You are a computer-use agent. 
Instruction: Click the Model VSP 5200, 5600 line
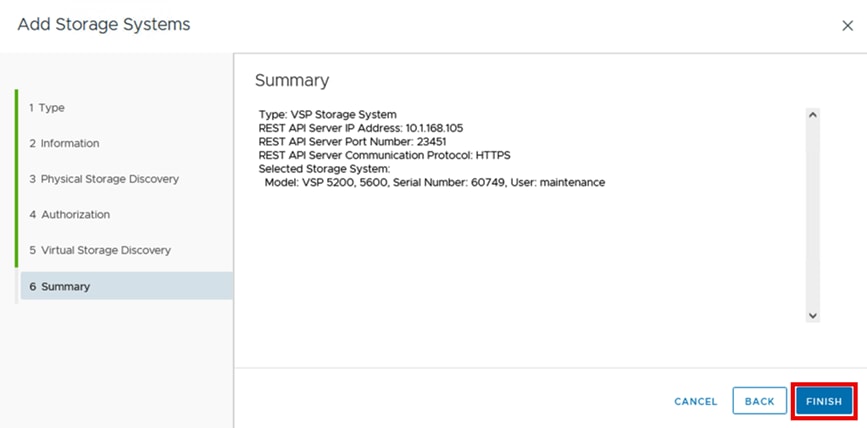tap(434, 183)
